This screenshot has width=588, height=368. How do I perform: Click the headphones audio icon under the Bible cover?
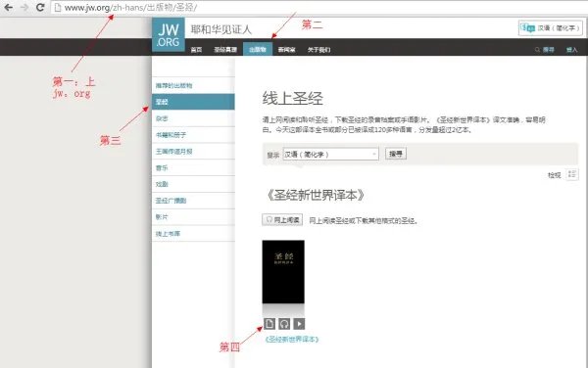tap(284, 323)
